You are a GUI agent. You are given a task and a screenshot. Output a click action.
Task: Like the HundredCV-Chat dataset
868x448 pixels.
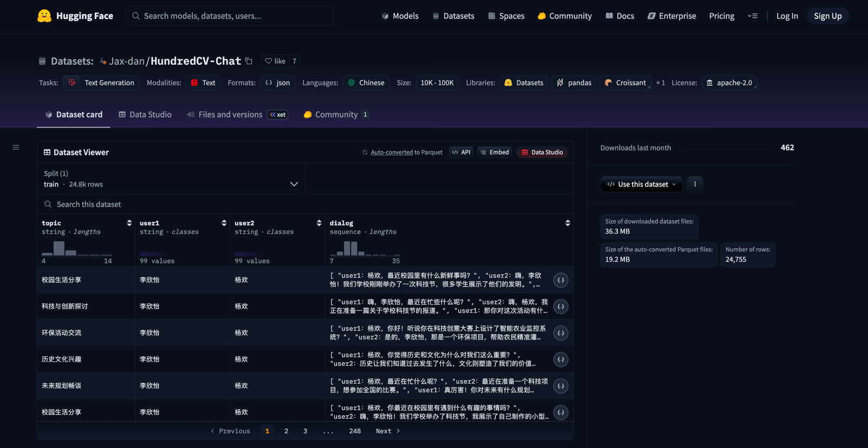coord(275,61)
